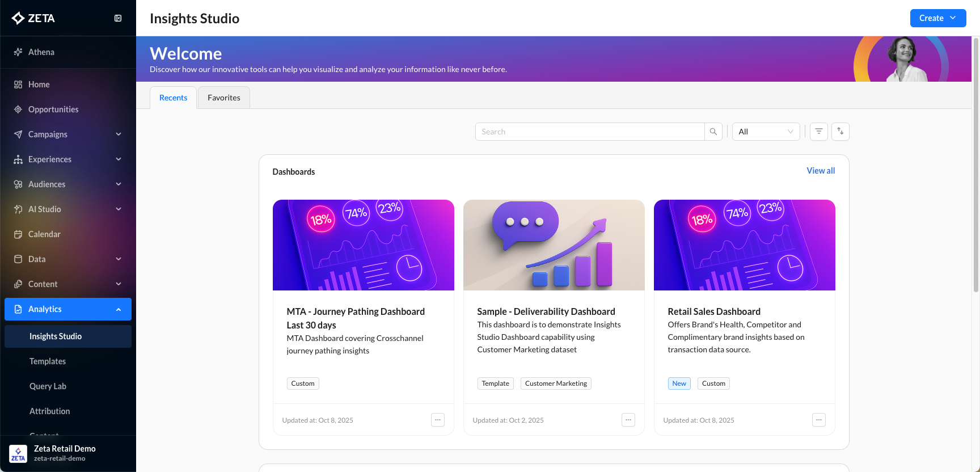Click View all dashboards link
Image resolution: width=980 pixels, height=472 pixels.
(x=820, y=171)
